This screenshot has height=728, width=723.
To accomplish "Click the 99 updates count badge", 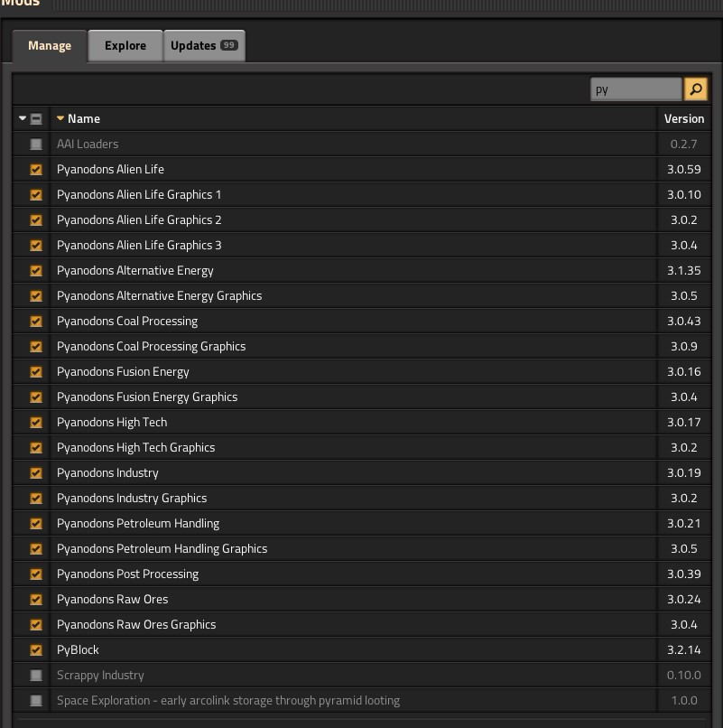I will coord(228,45).
